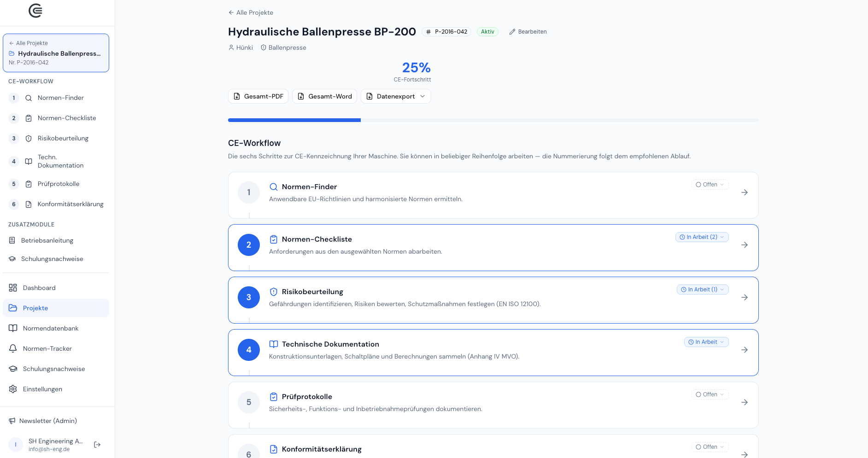
Task: Open In Arbeit (2) status dropdown
Action: pos(702,237)
